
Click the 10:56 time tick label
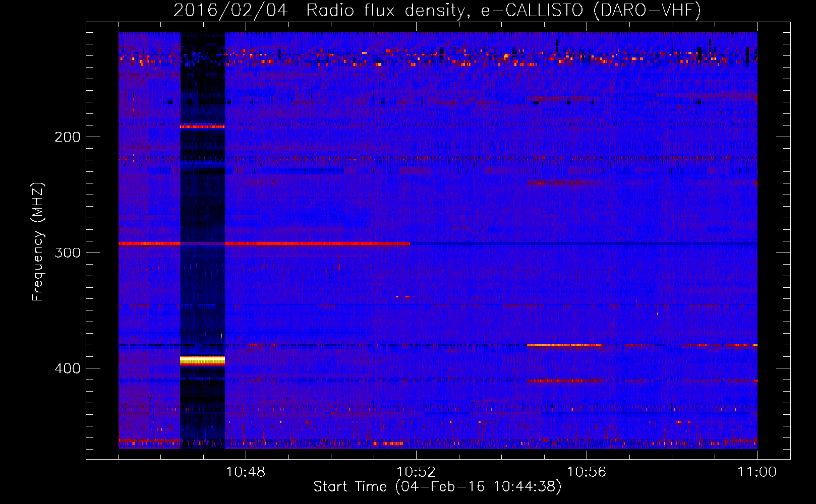pyautogui.click(x=587, y=472)
